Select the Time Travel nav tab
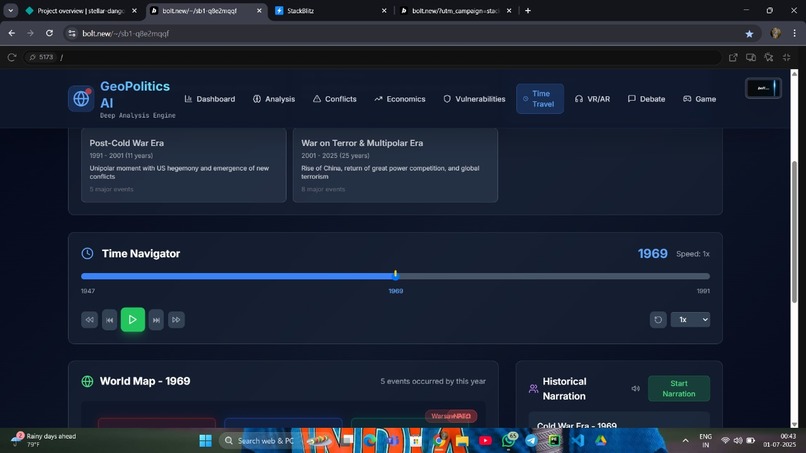806x453 pixels. 540,99
